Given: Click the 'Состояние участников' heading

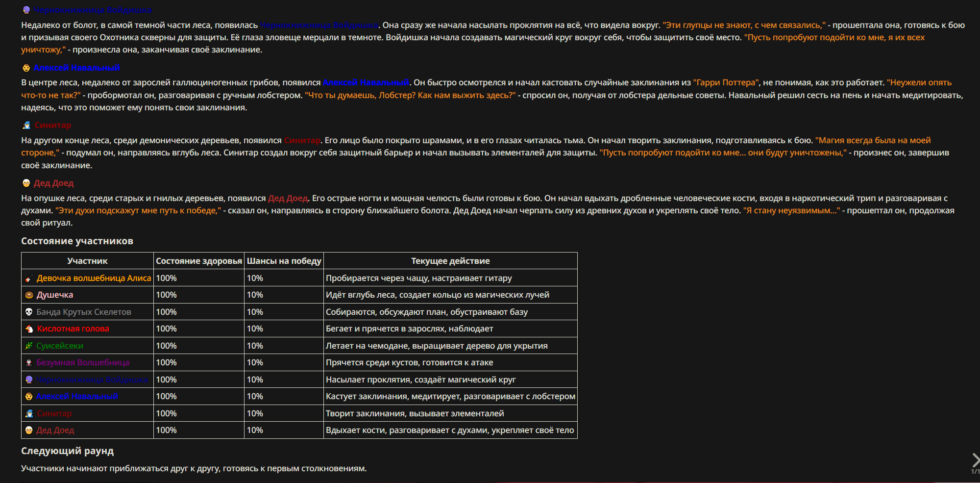Looking at the screenshot, I should 77,241.
